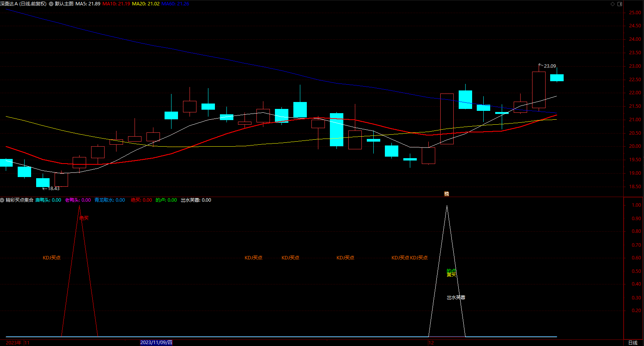Select the MA5: 21.89 legend value
Image resolution: width=644 pixels, height=346 pixels.
(88, 4)
